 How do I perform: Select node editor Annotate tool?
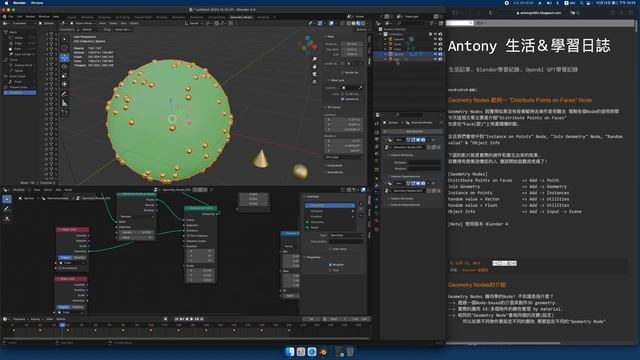[7, 209]
